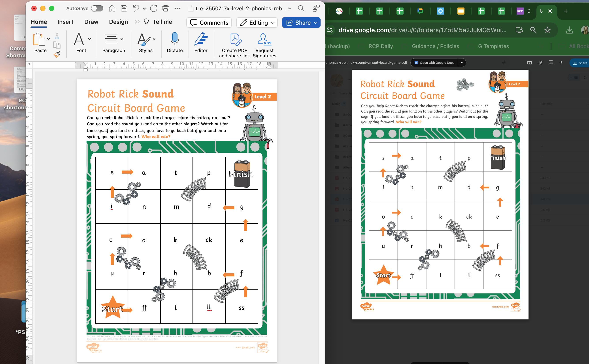Click the Chrome address bar URL

(x=422, y=30)
